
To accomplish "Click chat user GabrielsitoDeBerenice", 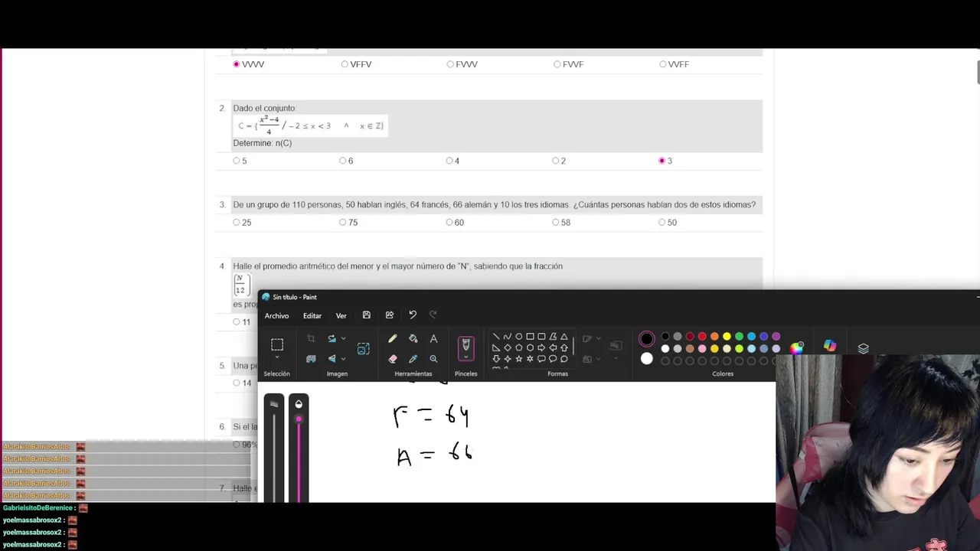I will point(38,508).
